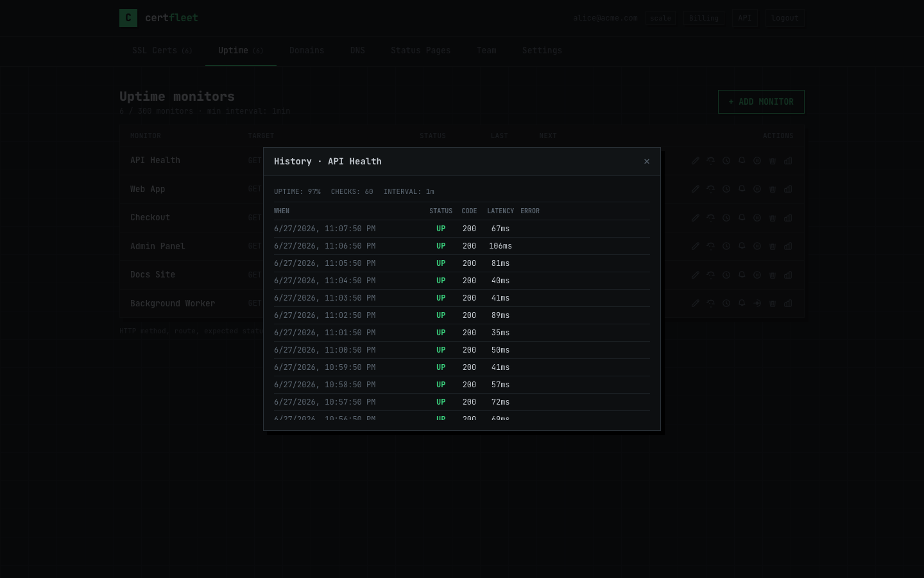Open the Domains tab
The height and width of the screenshot is (578, 924).
pyautogui.click(x=307, y=51)
